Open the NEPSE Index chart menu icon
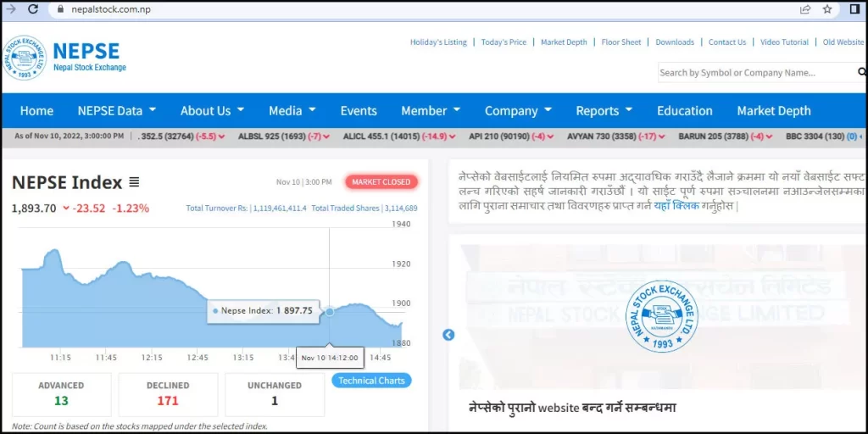The height and width of the screenshot is (434, 868). [134, 181]
